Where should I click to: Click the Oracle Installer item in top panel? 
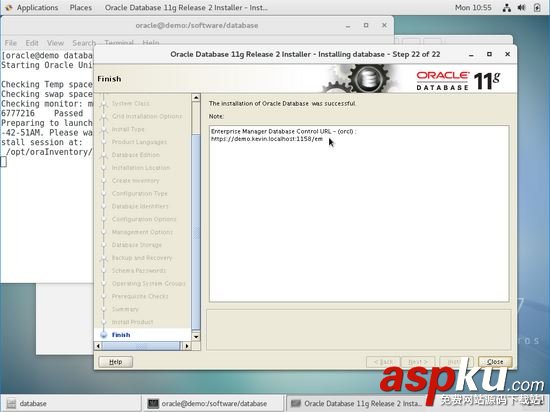(x=186, y=7)
